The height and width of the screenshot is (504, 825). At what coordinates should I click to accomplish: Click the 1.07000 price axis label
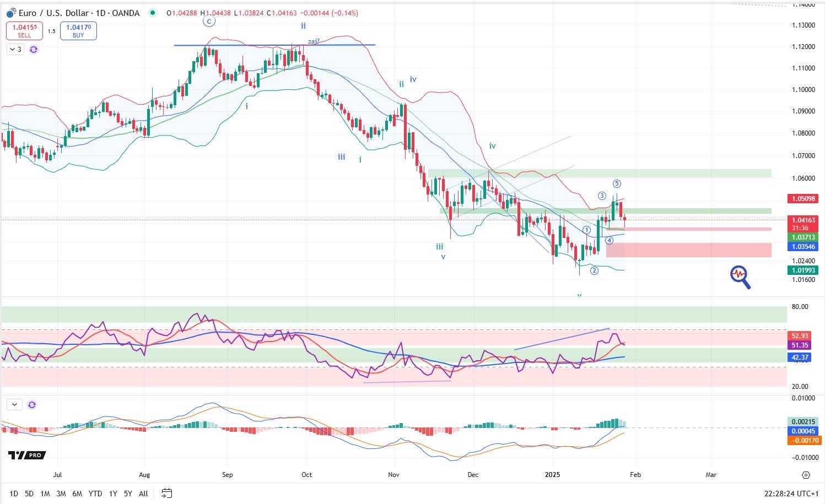coord(803,156)
